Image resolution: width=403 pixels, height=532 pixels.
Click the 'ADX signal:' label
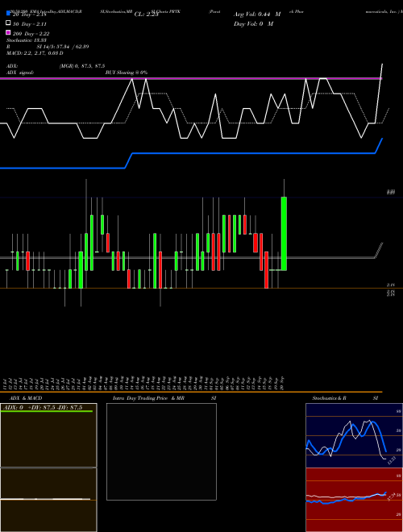click(20, 73)
